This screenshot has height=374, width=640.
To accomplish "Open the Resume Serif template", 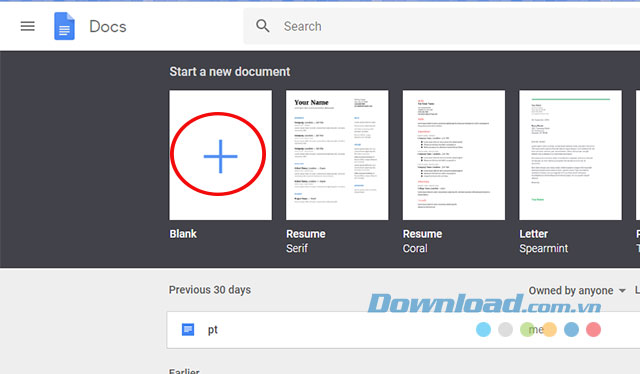I will [x=337, y=155].
